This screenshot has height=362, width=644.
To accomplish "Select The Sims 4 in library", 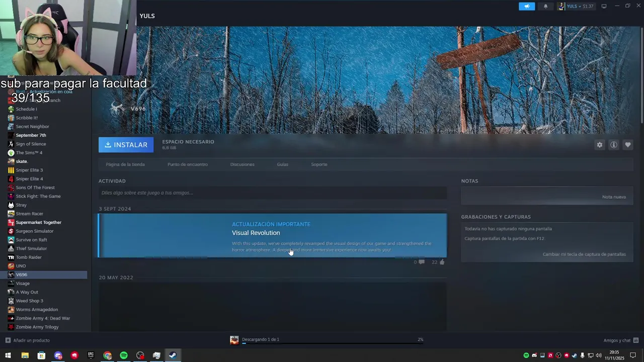I will point(29,153).
